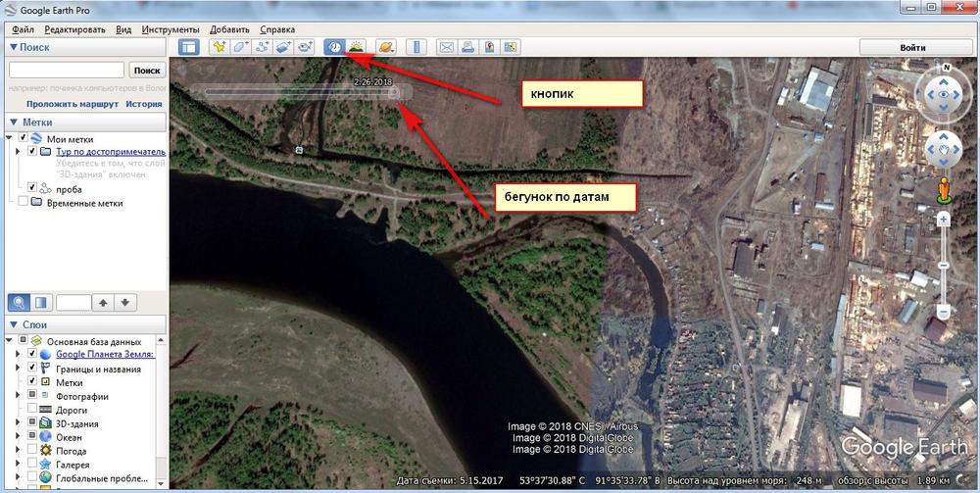Open the Добавить menu
980x493 pixels.
229,30
